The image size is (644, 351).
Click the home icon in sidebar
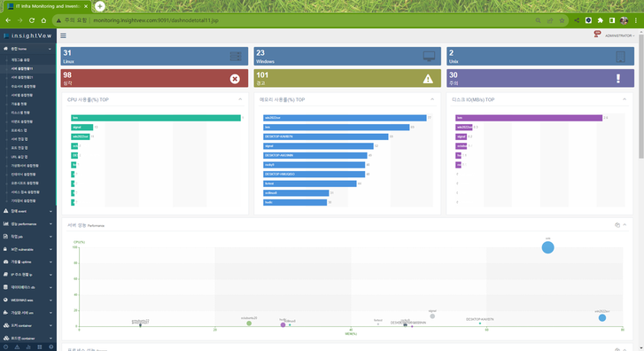pyautogui.click(x=5, y=49)
